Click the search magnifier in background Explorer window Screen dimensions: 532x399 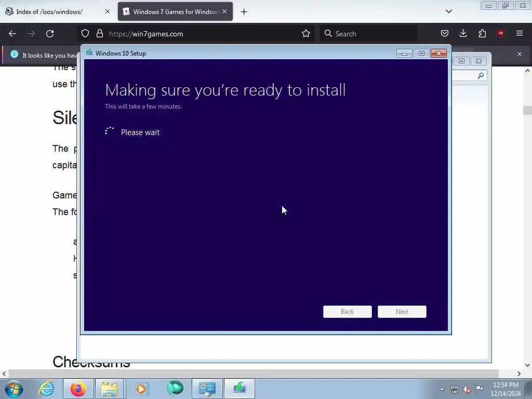481,75
